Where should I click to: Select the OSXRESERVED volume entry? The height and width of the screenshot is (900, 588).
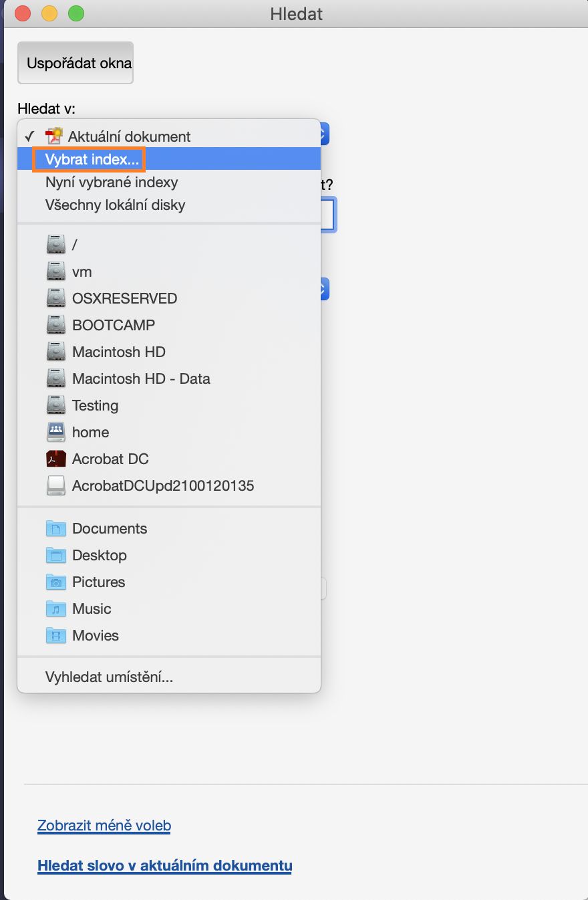pyautogui.click(x=124, y=299)
